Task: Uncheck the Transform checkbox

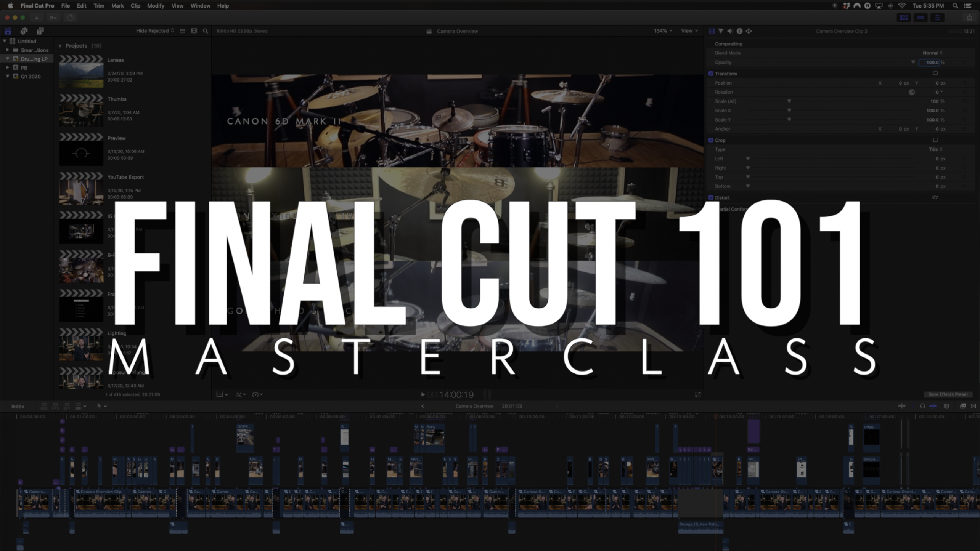Action: pos(711,74)
